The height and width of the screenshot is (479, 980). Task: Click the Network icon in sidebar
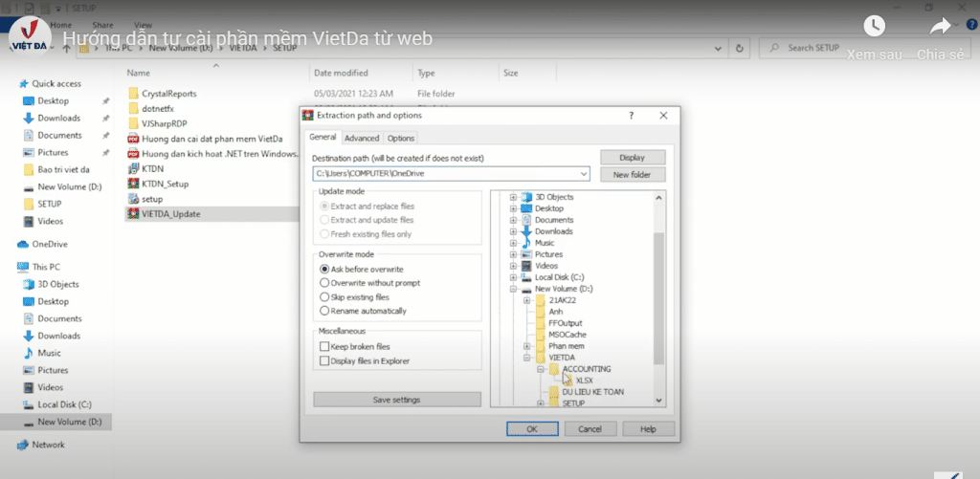click(23, 445)
